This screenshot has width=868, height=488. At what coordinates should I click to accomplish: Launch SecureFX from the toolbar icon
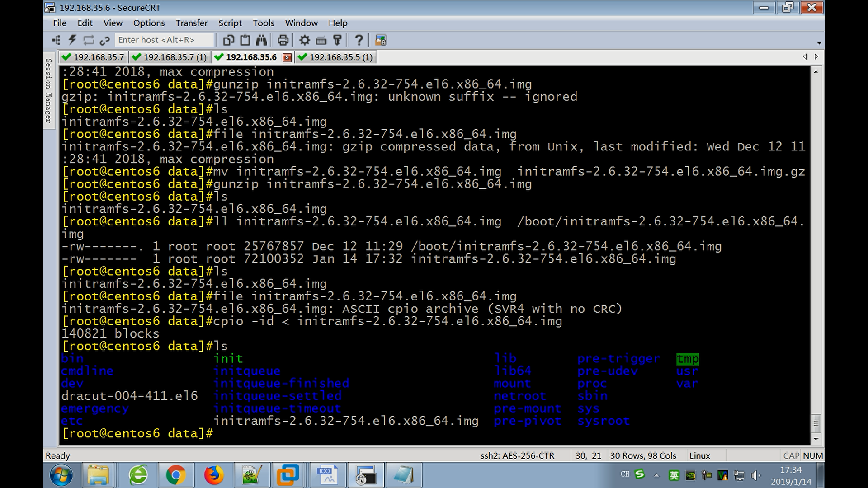pyautogui.click(x=381, y=40)
